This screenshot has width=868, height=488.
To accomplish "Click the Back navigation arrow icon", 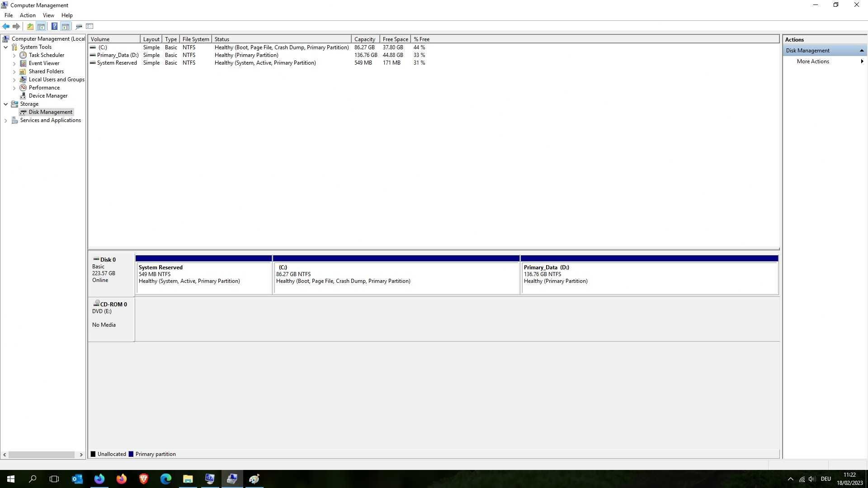I will (6, 26).
